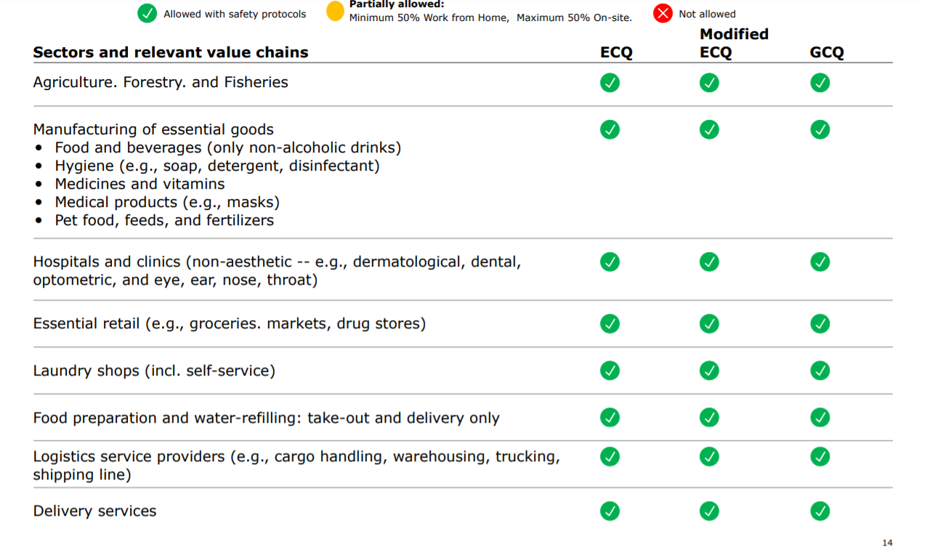Image resolution: width=927 pixels, height=560 pixels.
Task: Click the Allowed with safety protocols legend text
Action: [235, 14]
